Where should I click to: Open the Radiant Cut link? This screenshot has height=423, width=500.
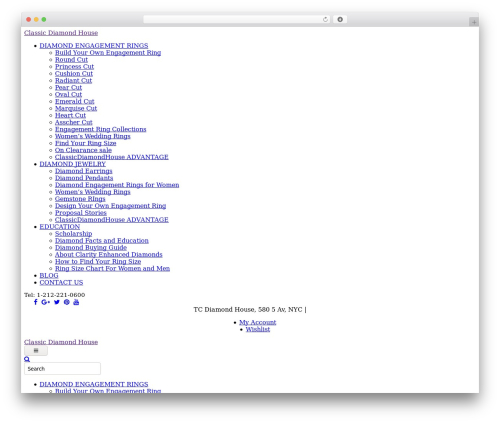[x=73, y=80]
